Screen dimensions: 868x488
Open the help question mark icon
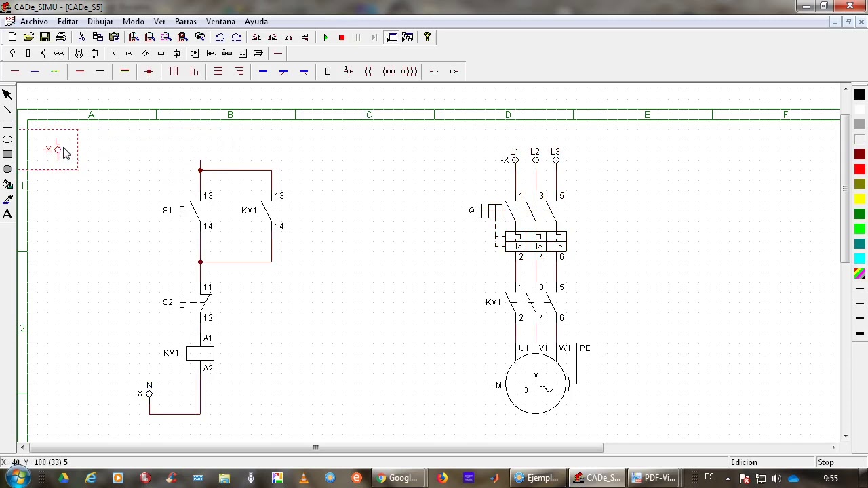point(427,37)
